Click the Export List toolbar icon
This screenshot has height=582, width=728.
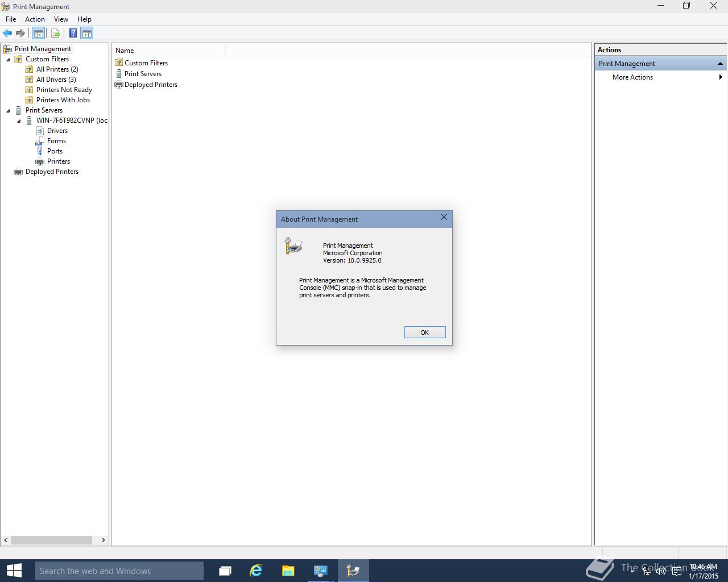tap(55, 33)
